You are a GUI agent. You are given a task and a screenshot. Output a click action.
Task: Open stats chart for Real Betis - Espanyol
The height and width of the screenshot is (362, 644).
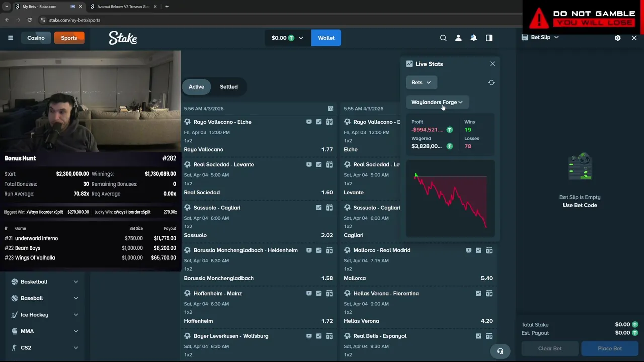click(478, 336)
